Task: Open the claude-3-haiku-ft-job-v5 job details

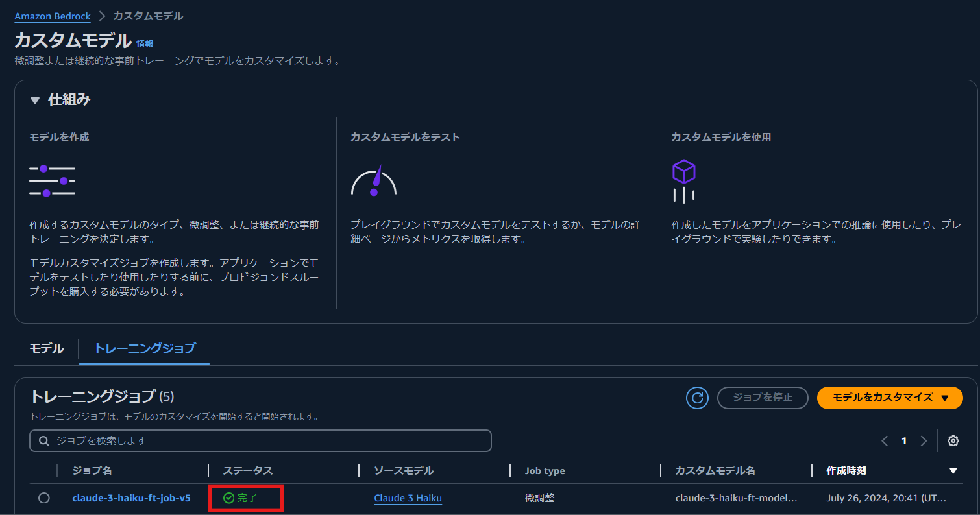Action: (x=132, y=498)
